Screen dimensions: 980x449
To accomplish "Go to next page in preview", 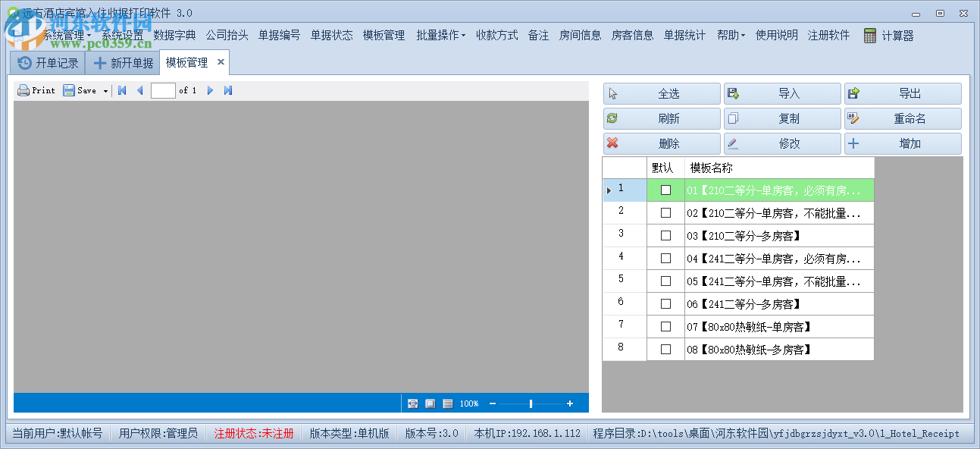I will click(x=210, y=90).
